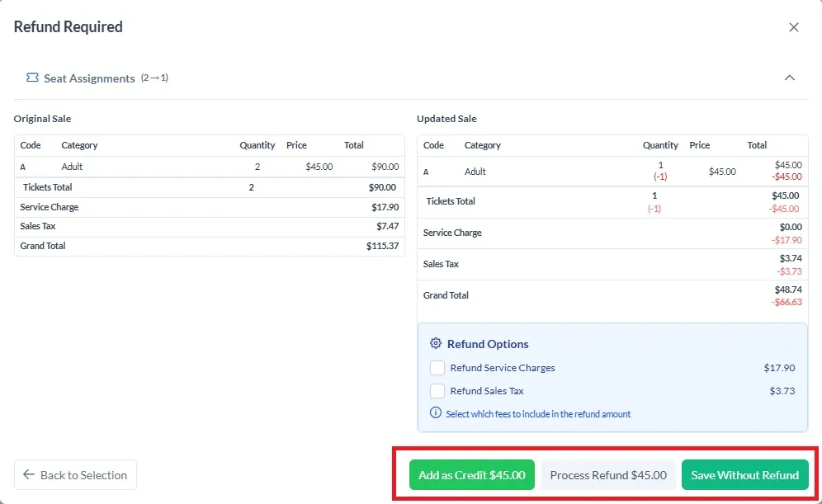The width and height of the screenshot is (822, 504).
Task: Click the "Refund Options" heading
Action: pos(488,344)
